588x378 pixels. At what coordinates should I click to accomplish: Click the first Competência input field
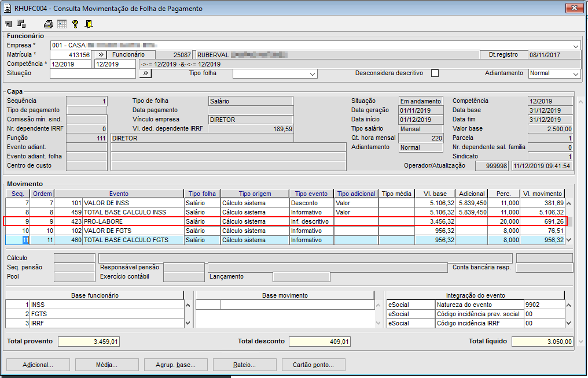coord(71,64)
